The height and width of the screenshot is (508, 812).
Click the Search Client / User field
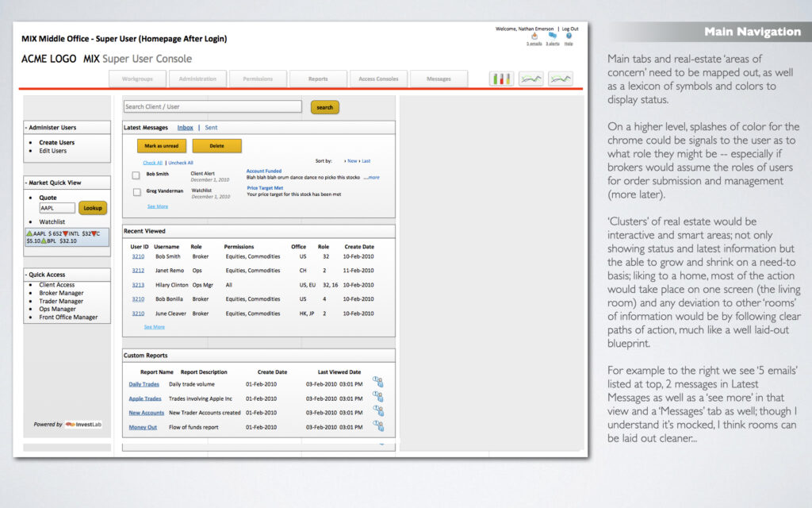pyautogui.click(x=213, y=106)
